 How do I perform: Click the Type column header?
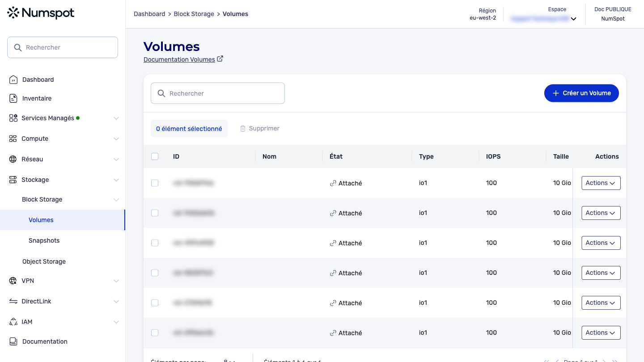pyautogui.click(x=426, y=156)
